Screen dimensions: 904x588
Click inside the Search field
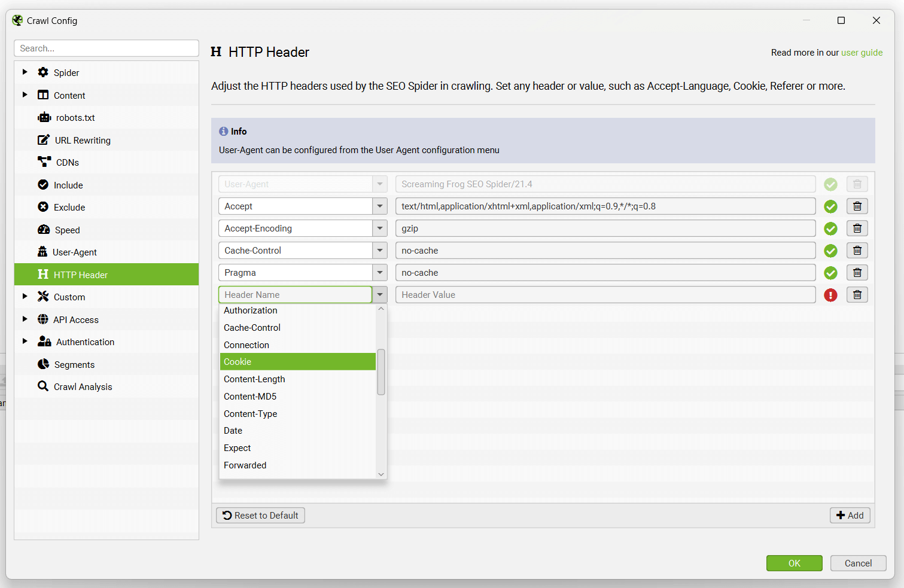tap(106, 48)
